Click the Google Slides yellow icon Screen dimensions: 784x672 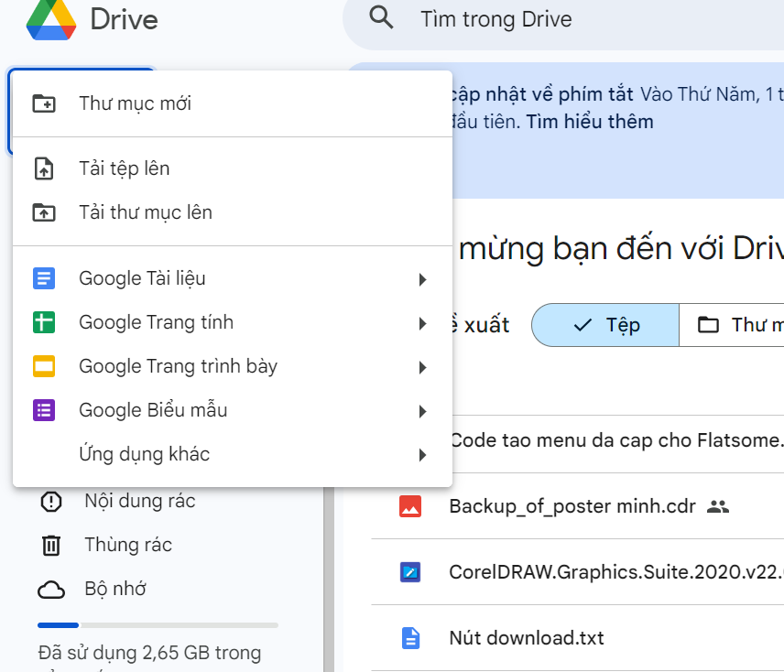(x=44, y=366)
